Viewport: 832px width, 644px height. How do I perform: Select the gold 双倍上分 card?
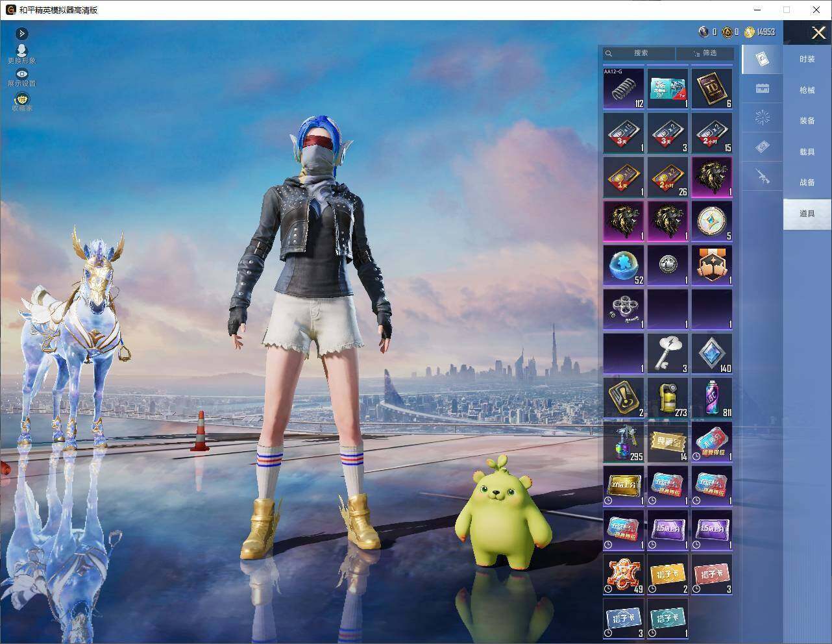(624, 486)
